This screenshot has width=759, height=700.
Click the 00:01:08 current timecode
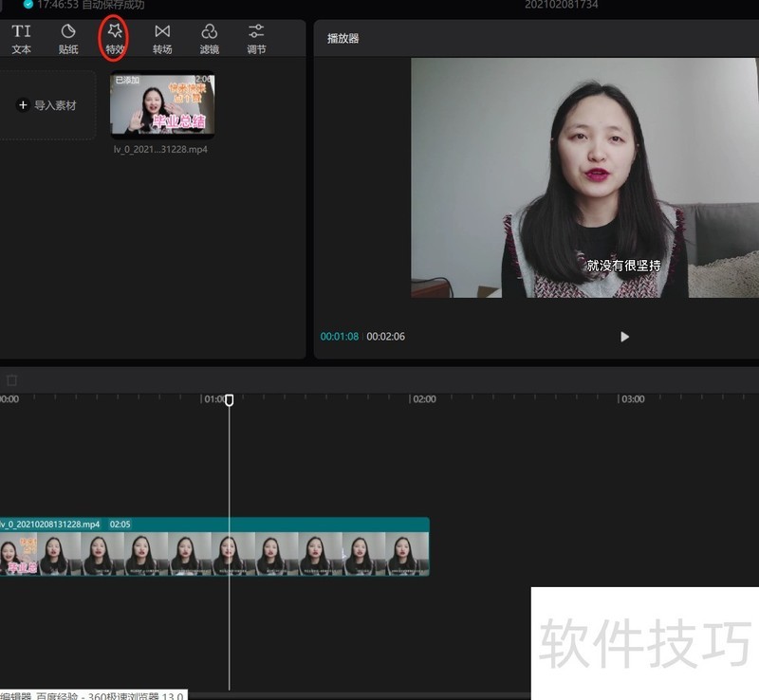tap(339, 337)
